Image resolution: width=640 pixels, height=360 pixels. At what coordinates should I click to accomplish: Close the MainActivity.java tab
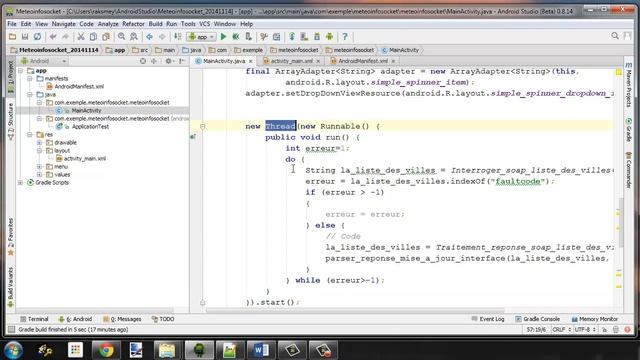click(251, 61)
